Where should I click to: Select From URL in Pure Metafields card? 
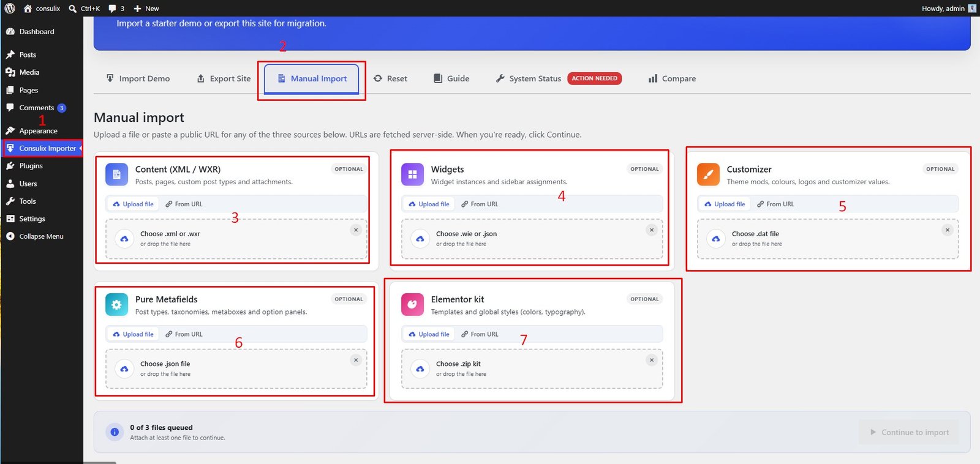point(184,334)
